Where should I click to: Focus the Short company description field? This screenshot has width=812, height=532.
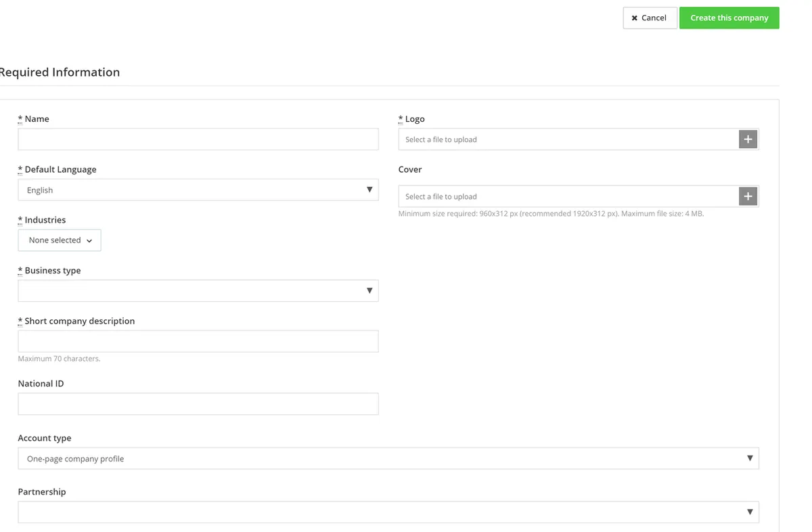(x=198, y=341)
